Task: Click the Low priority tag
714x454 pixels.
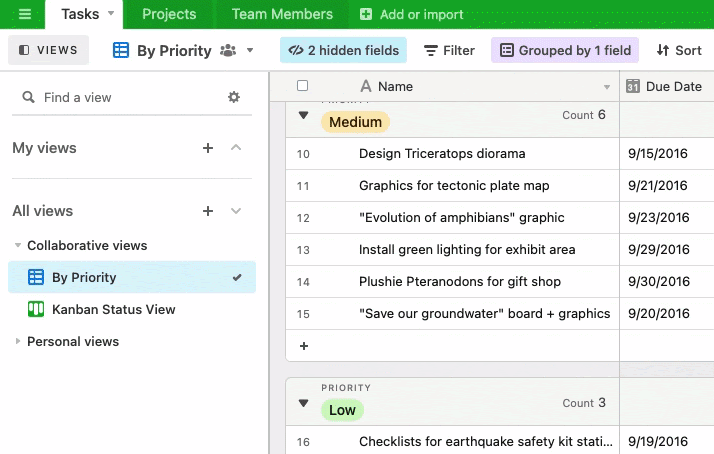Action: 342,410
